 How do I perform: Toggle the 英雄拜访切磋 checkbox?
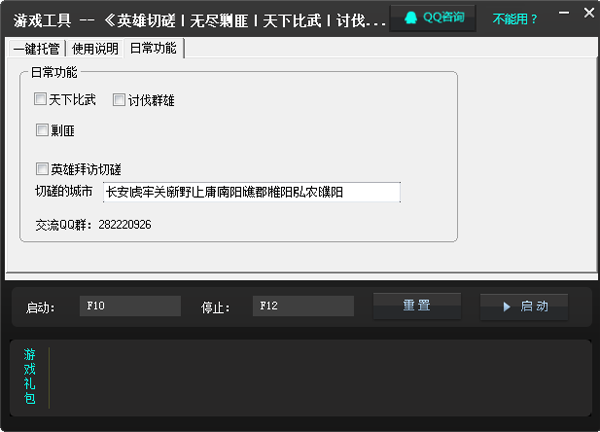[x=42, y=168]
